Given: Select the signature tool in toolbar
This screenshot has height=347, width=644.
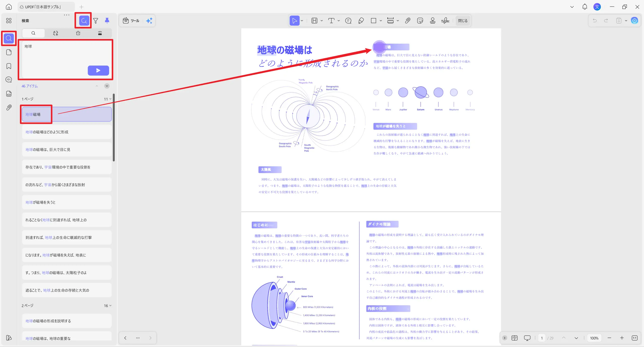Looking at the screenshot, I should click(x=445, y=21).
